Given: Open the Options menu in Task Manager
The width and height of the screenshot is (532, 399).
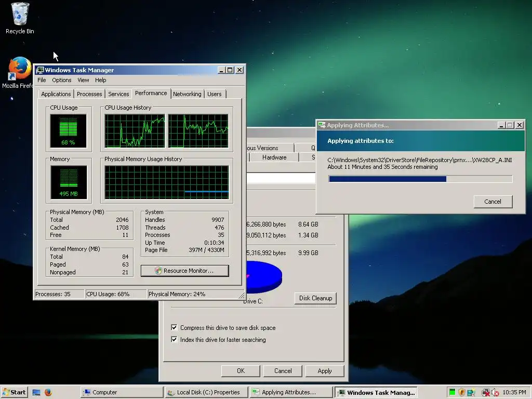Looking at the screenshot, I should [x=61, y=80].
